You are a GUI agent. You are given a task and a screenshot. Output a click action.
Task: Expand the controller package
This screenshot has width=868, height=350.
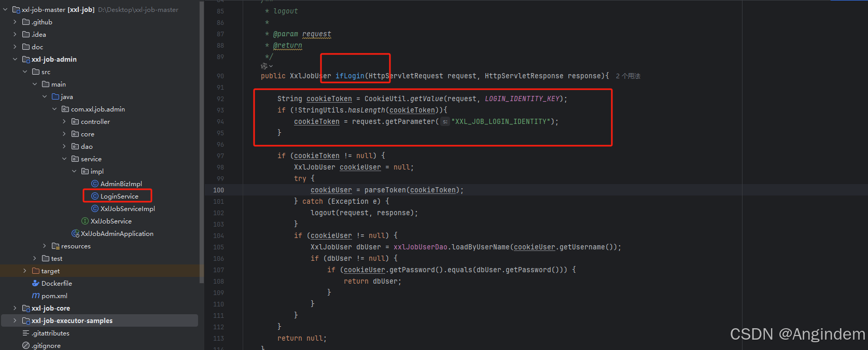pos(64,121)
